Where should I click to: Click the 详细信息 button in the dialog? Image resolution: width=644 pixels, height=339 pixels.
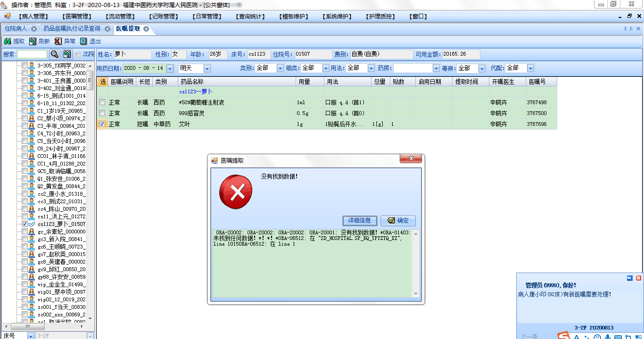(360, 221)
